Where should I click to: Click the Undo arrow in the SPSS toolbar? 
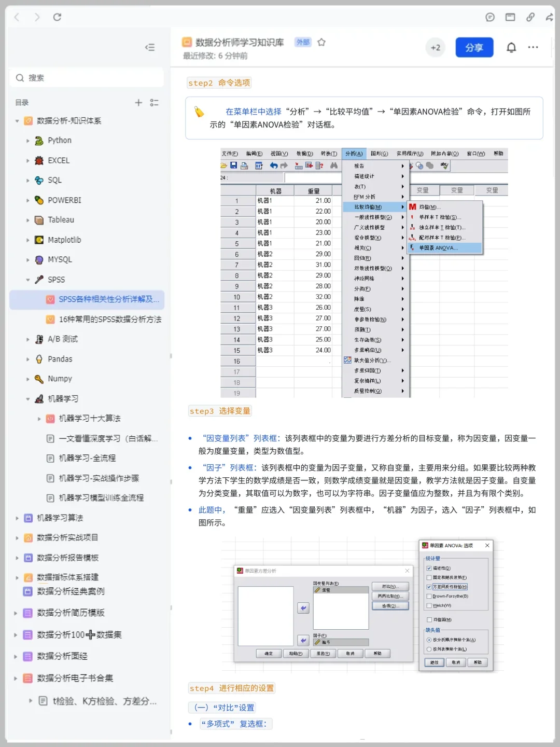click(274, 165)
